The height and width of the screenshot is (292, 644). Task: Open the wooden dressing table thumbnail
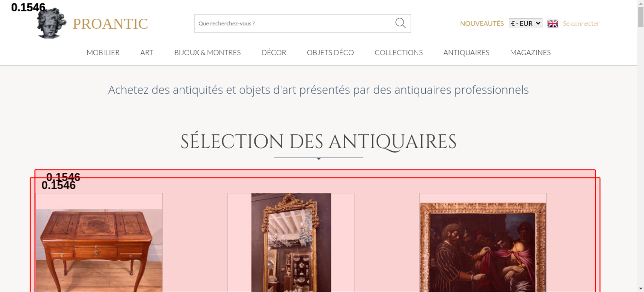pyautogui.click(x=99, y=242)
